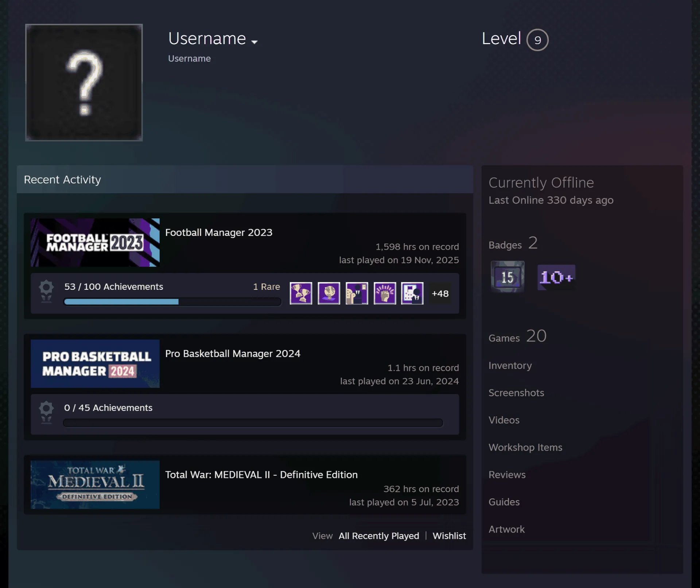Click the trophies achievement icon

pyautogui.click(x=301, y=293)
